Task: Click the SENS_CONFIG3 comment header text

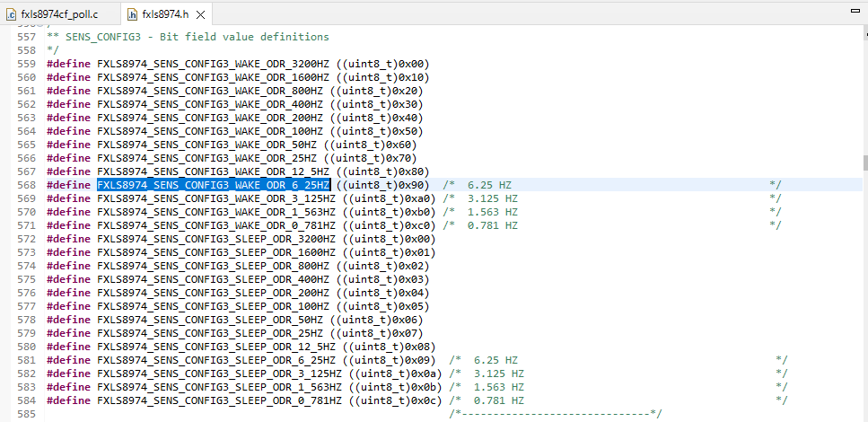Action: coord(188,37)
